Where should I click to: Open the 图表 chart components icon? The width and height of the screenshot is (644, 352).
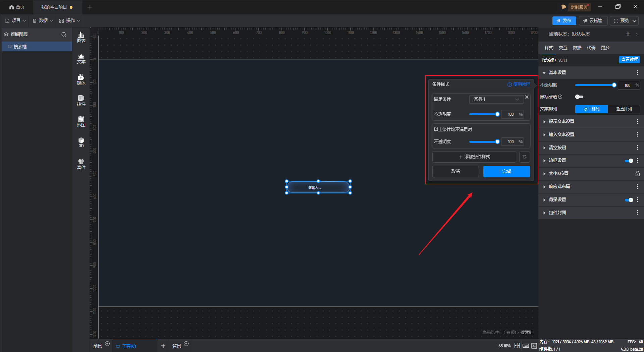81,37
